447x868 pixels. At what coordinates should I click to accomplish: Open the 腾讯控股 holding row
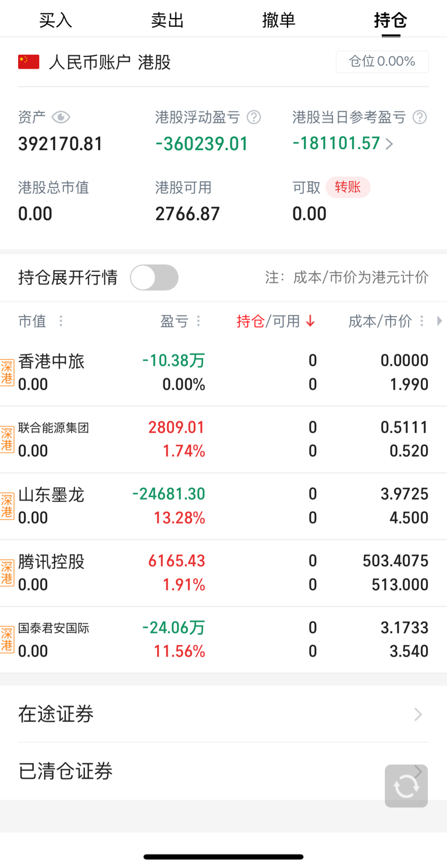click(223, 573)
